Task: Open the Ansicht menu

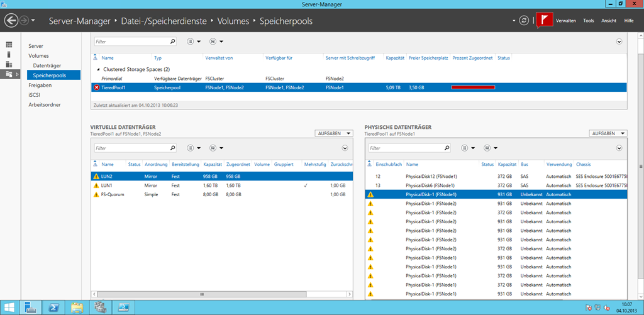Action: click(x=609, y=21)
